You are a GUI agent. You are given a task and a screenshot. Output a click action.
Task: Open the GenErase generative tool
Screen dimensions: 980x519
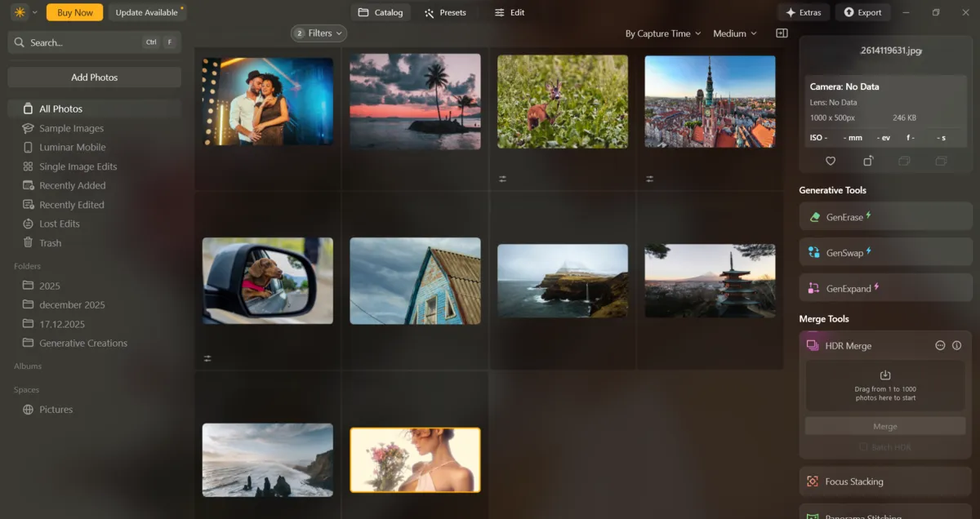884,216
